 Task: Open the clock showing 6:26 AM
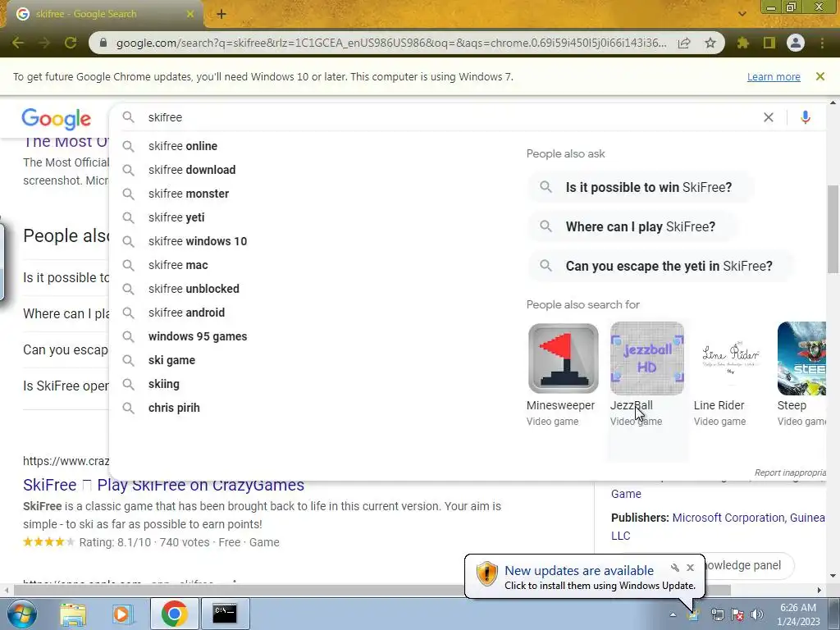pyautogui.click(x=798, y=614)
